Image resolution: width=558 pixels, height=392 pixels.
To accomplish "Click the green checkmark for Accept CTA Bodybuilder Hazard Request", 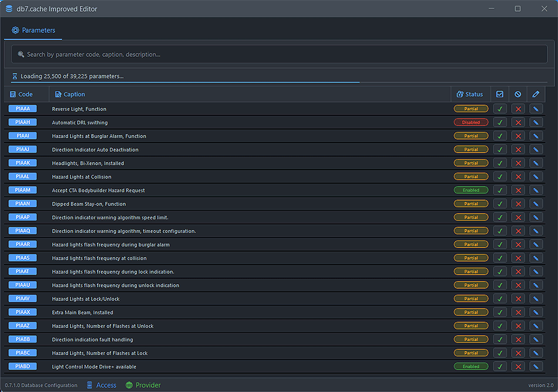I will (x=500, y=190).
